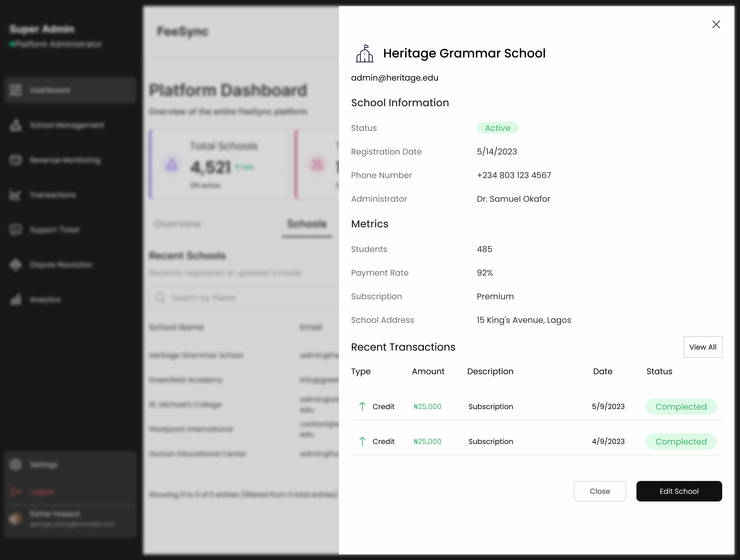
Task: Click the Greenfield Academy row in the schools list
Action: point(244,380)
